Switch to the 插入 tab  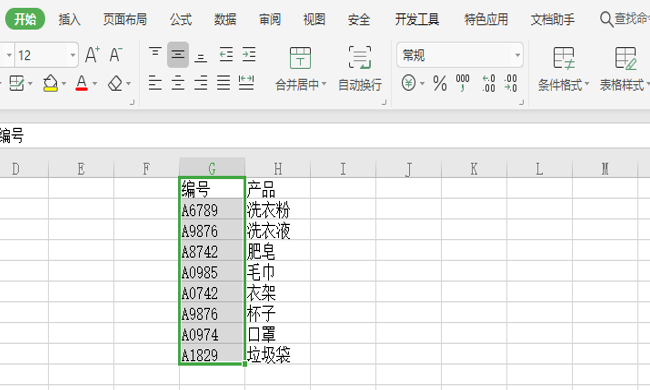click(x=69, y=19)
